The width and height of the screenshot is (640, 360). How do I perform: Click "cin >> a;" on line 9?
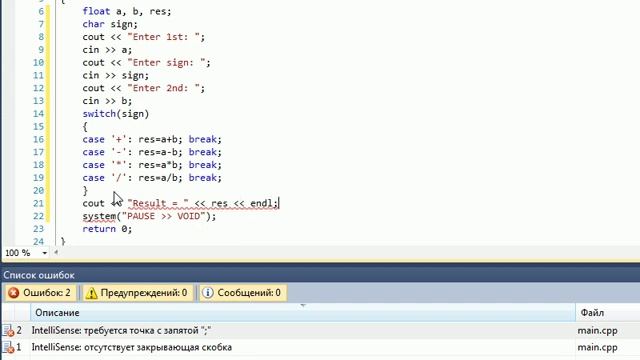click(107, 50)
